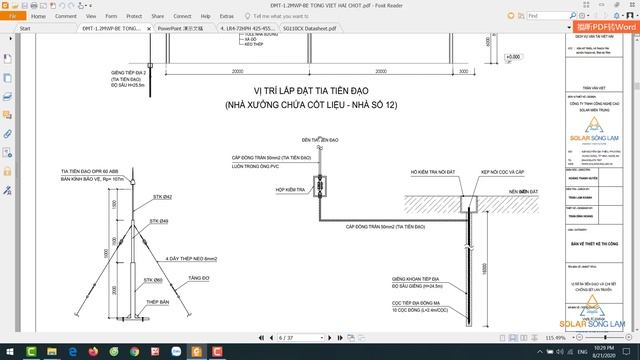Image resolution: width=640 pixels, height=360 pixels.
Task: Open the page number dropdown arrow
Action: (322, 338)
